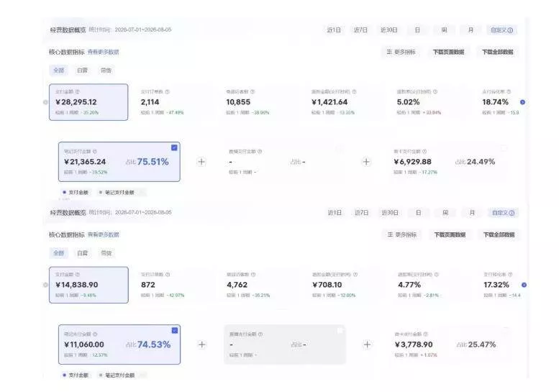The width and height of the screenshot is (559, 392).
Task: Click help icon above ¥28,295.12 value
Action: [78, 92]
